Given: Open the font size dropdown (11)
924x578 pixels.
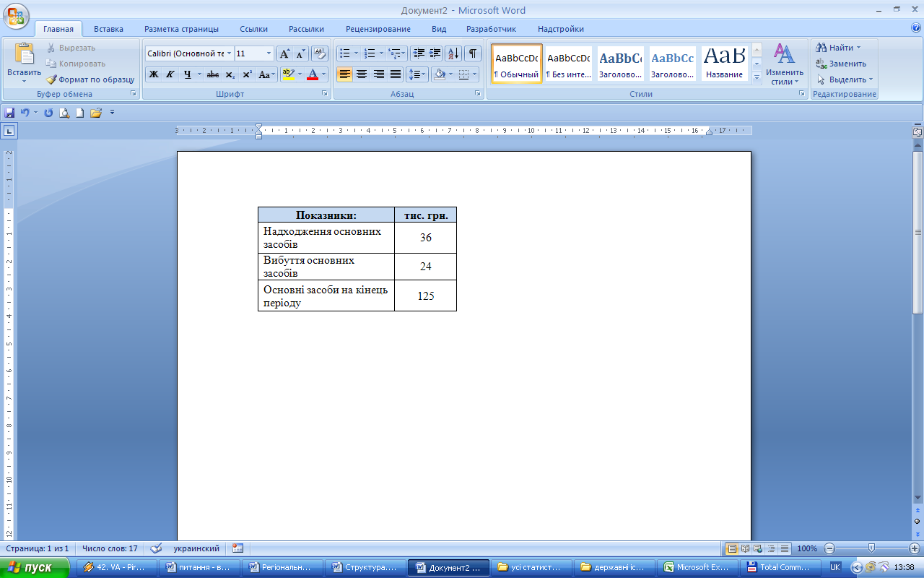Looking at the screenshot, I should [x=269, y=53].
